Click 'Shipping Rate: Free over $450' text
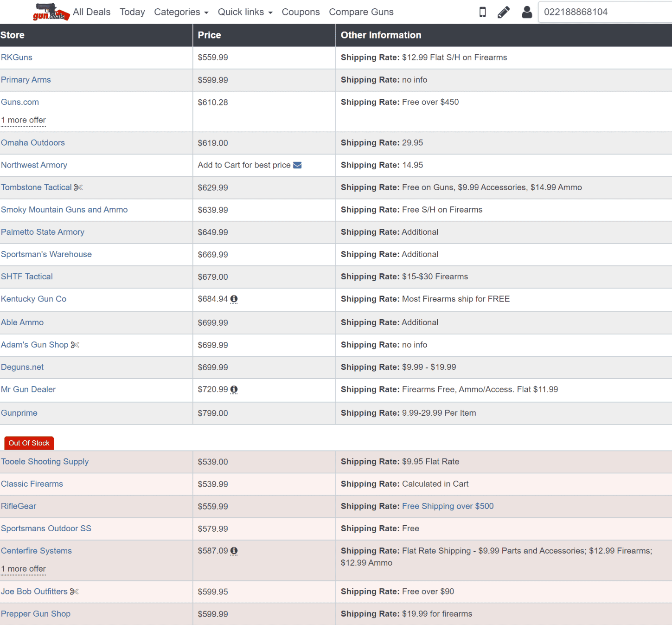This screenshot has width=672, height=625. coord(400,102)
